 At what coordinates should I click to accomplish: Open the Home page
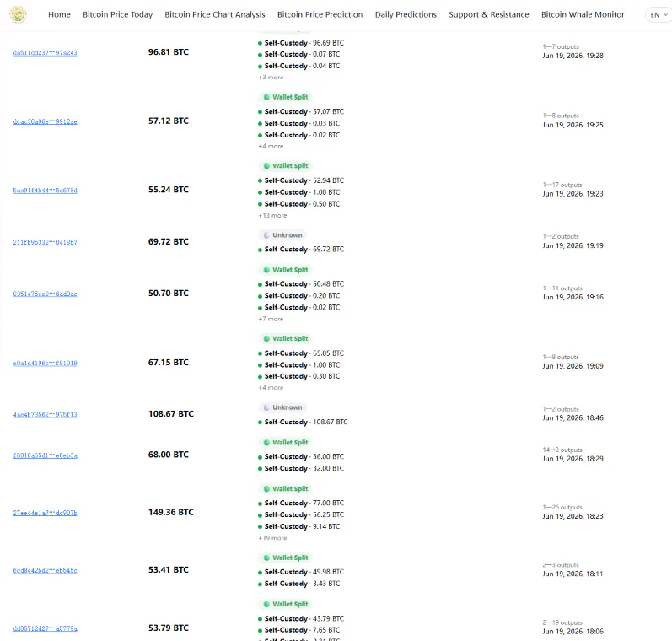(x=59, y=14)
